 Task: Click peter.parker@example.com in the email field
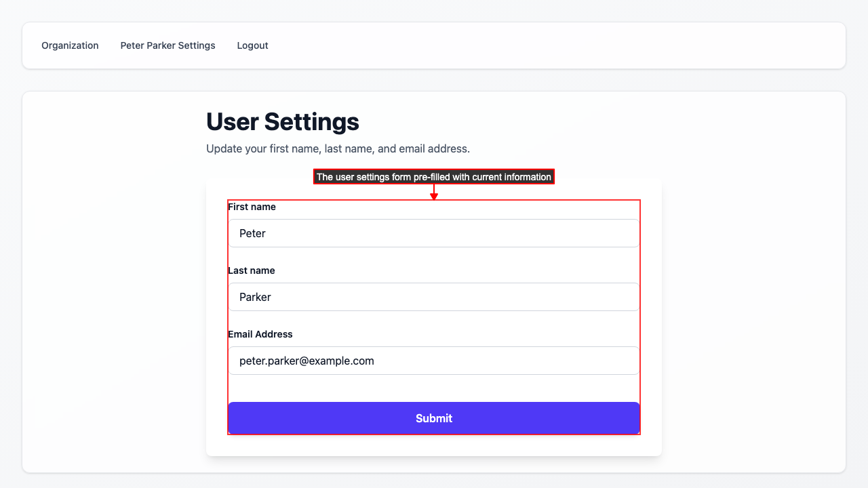coord(307,361)
